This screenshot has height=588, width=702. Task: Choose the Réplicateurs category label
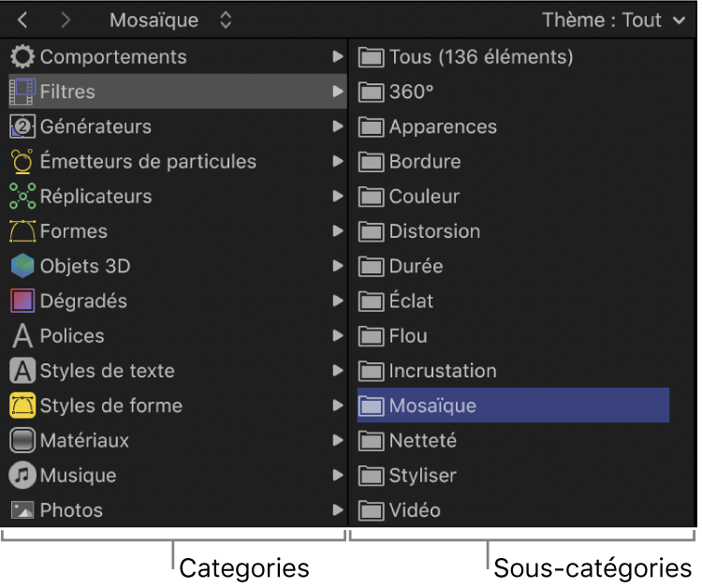tap(95, 197)
